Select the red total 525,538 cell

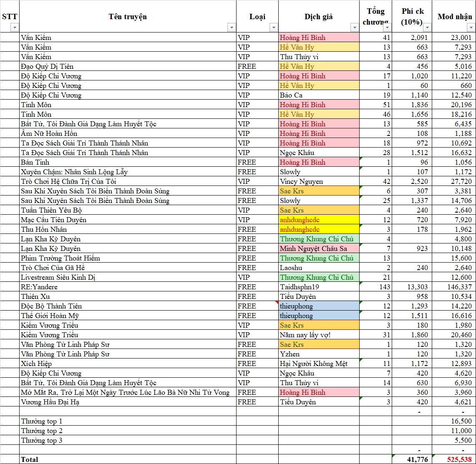pyautogui.click(x=454, y=459)
